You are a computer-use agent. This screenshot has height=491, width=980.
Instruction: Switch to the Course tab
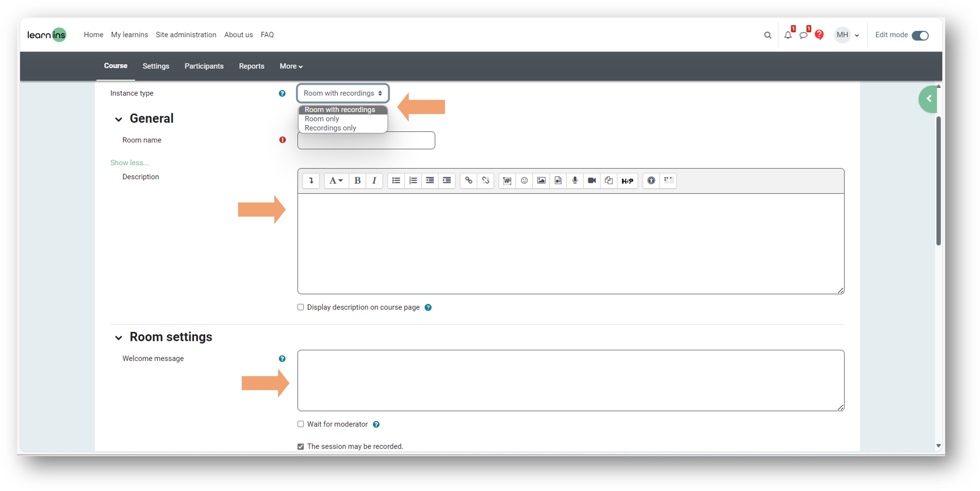click(x=115, y=66)
